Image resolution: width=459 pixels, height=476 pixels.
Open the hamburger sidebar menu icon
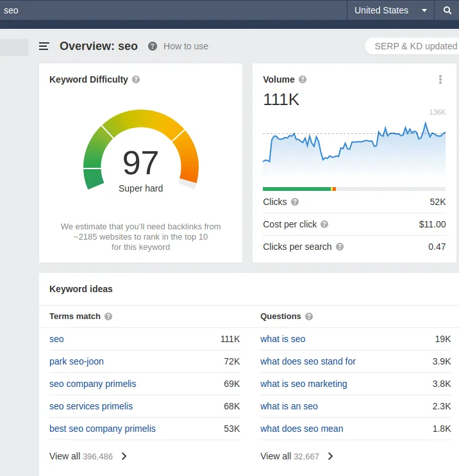44,46
